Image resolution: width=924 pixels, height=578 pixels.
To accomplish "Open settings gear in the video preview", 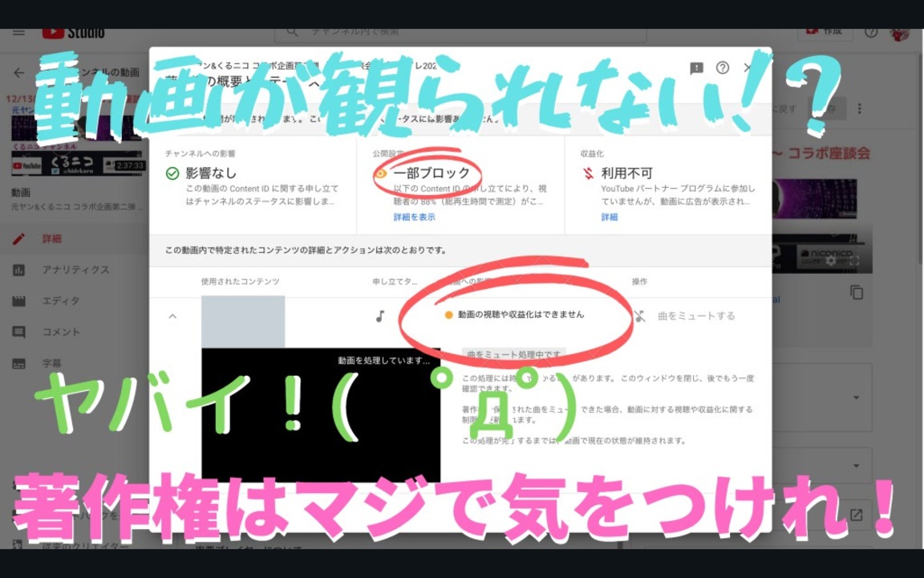I will click(x=832, y=260).
